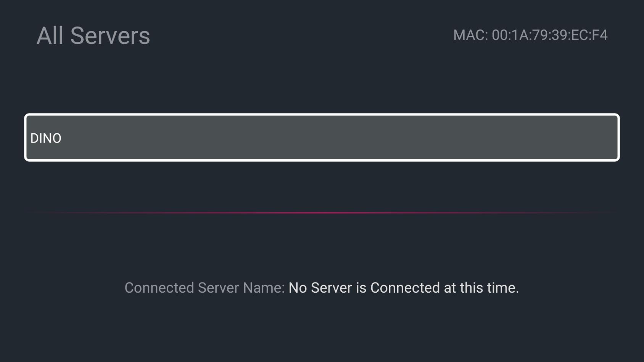Click the word "All" in the title
Image resolution: width=644 pixels, height=362 pixels.
click(50, 36)
